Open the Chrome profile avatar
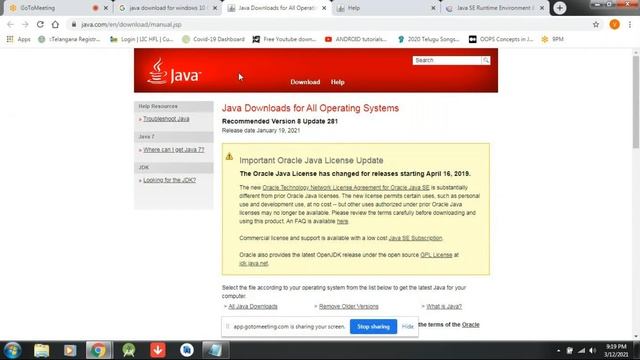Screen dimensions: 640x360 (x=614, y=24)
